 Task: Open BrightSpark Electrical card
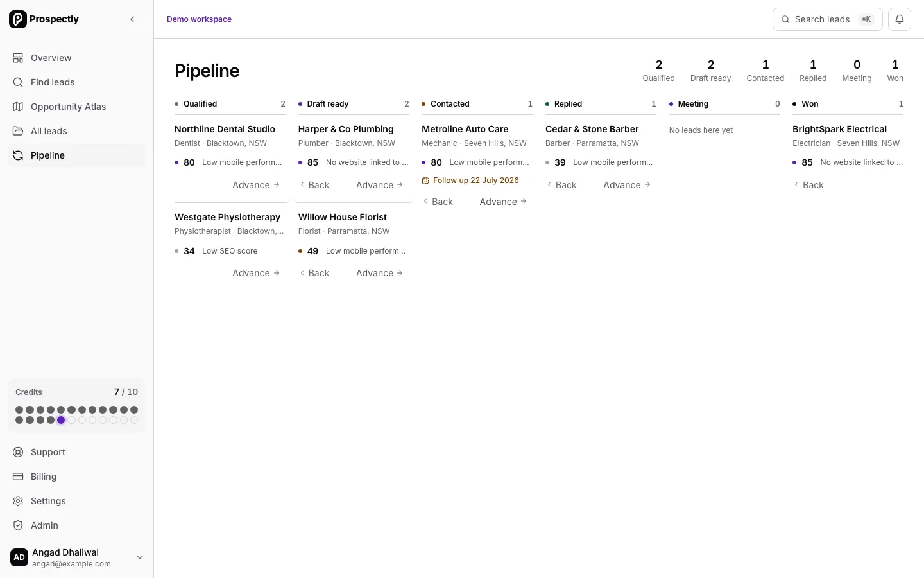[839, 129]
